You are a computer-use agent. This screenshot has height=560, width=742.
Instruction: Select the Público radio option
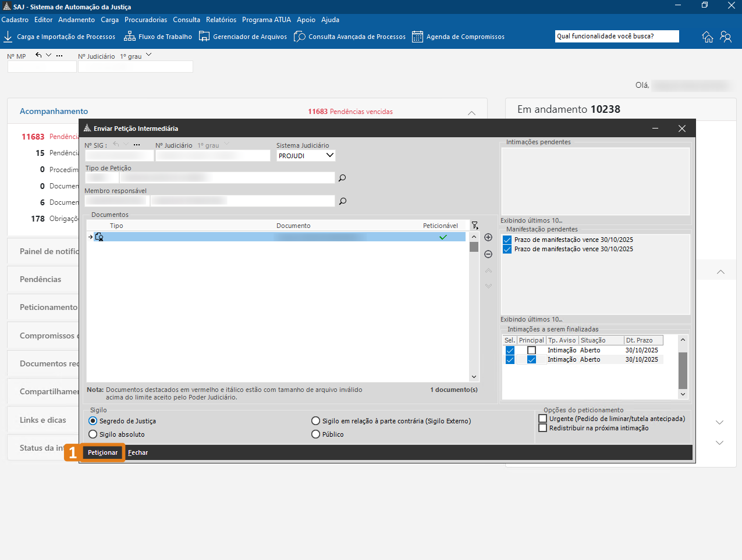coord(316,434)
